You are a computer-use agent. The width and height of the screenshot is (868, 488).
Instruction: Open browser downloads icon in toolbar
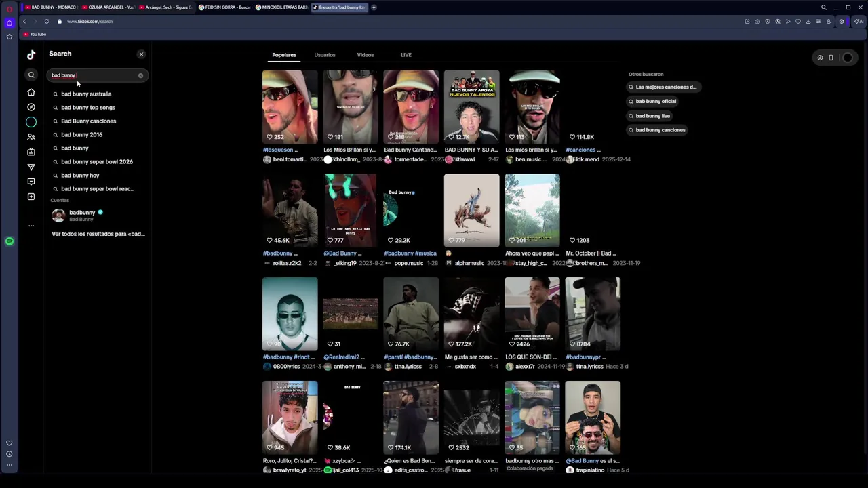[x=808, y=21]
